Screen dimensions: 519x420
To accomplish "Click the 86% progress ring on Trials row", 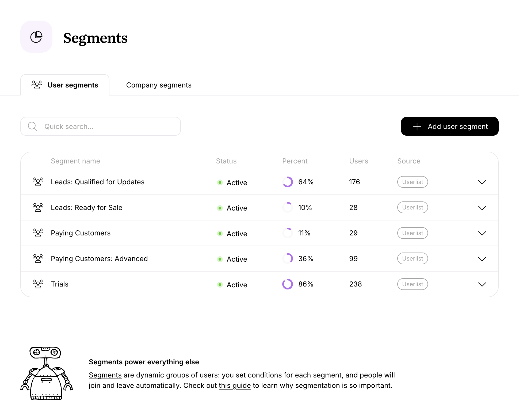I will coord(287,284).
